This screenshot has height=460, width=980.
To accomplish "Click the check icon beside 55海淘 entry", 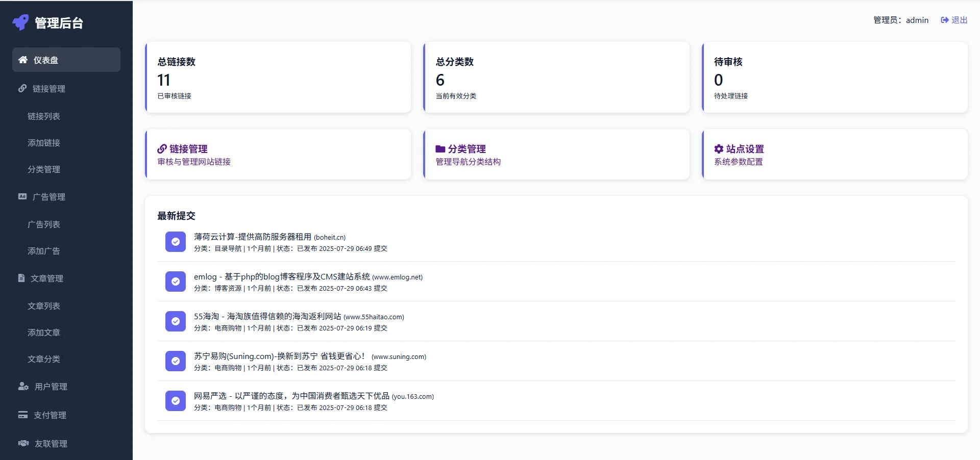I will [x=176, y=321].
